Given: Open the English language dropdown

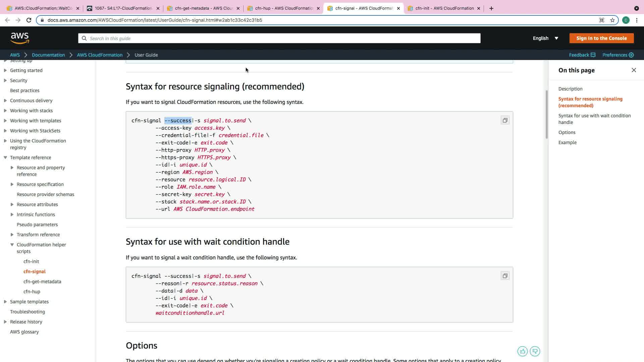Looking at the screenshot, I should click(x=545, y=38).
